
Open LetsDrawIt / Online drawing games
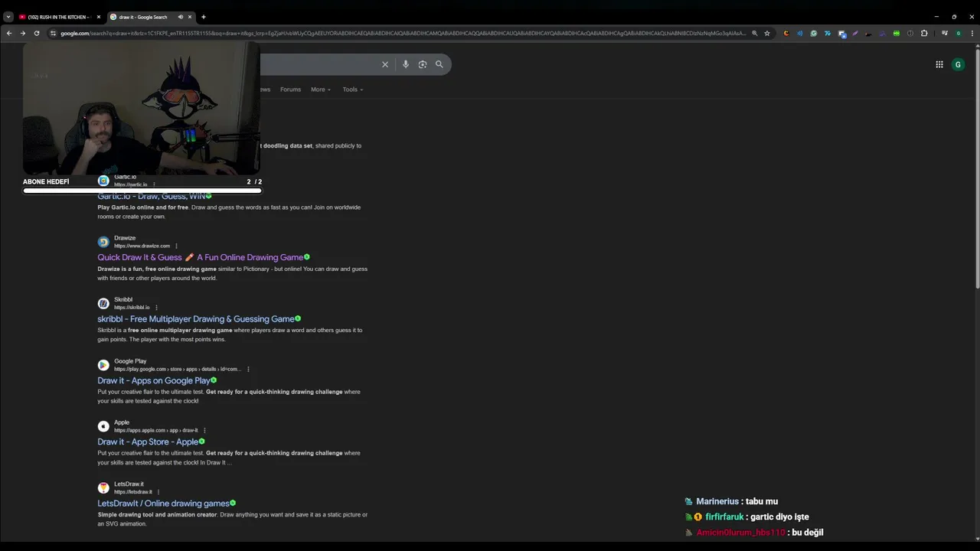click(163, 504)
